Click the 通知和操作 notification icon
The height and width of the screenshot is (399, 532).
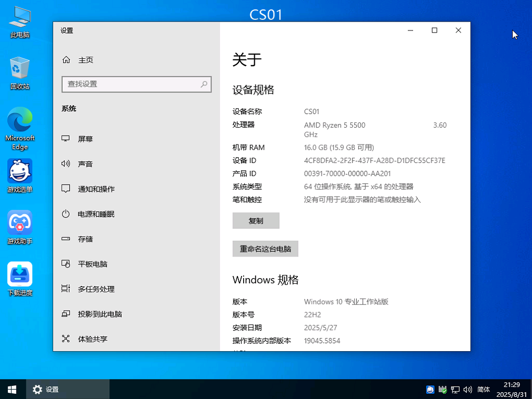[65, 189]
